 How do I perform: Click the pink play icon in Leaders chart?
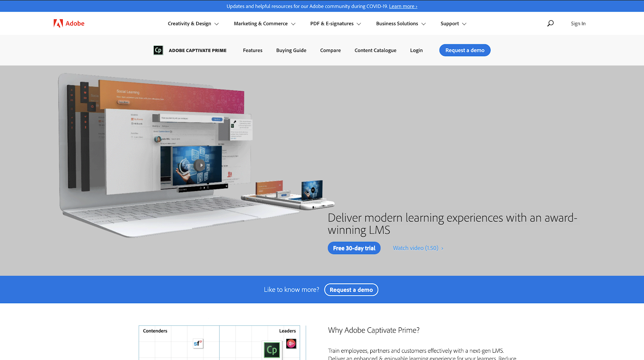click(x=291, y=344)
